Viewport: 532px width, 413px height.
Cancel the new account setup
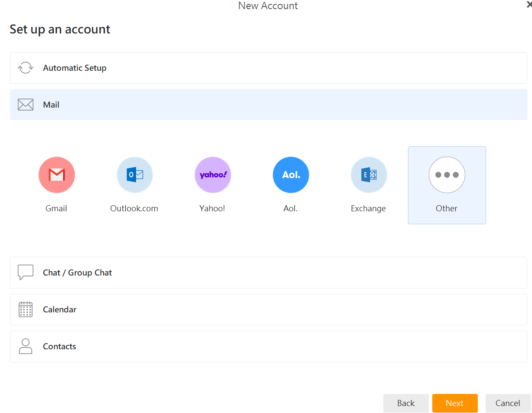pos(508,403)
